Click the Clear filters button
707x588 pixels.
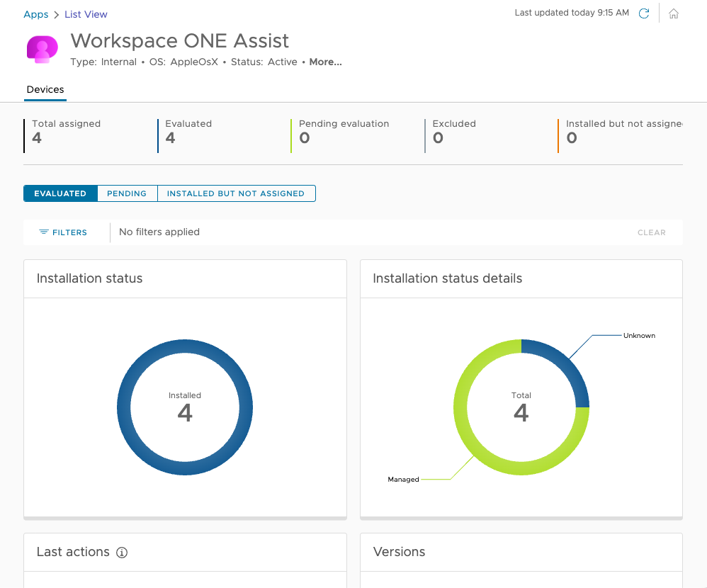coord(651,232)
